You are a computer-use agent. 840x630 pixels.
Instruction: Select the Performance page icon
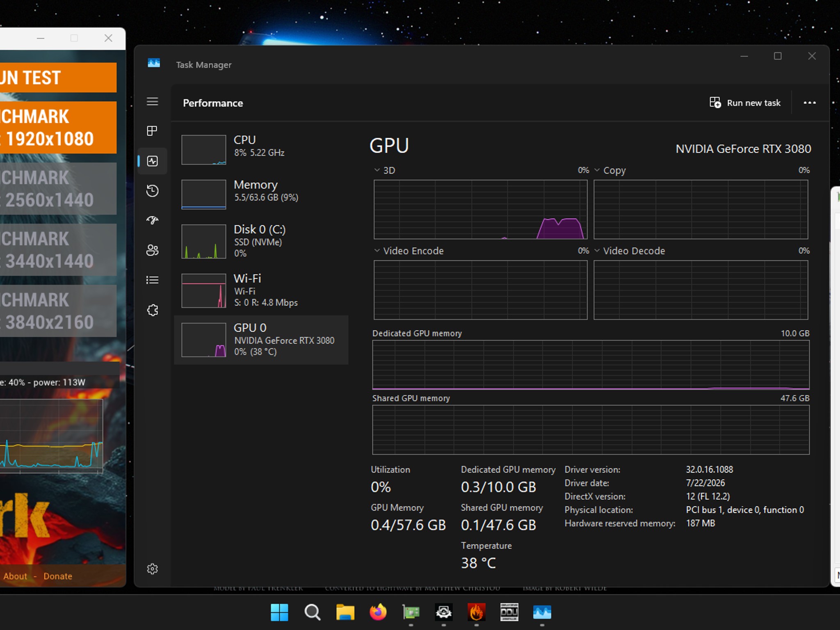(152, 161)
